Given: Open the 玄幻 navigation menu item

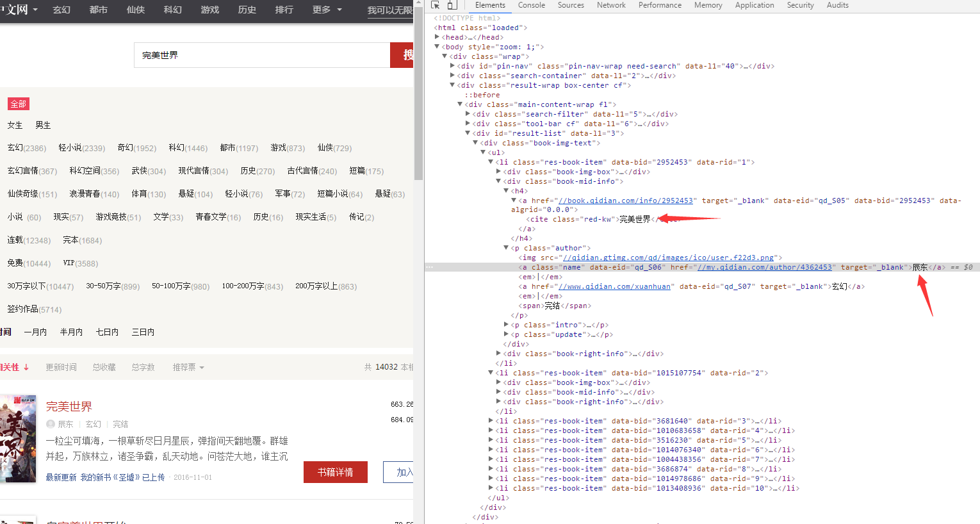Looking at the screenshot, I should point(61,10).
